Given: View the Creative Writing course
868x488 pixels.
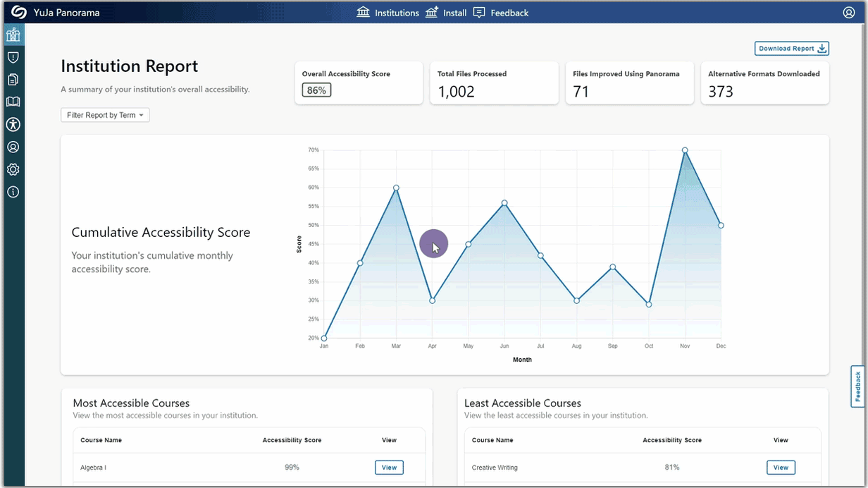Looking at the screenshot, I should tap(781, 468).
